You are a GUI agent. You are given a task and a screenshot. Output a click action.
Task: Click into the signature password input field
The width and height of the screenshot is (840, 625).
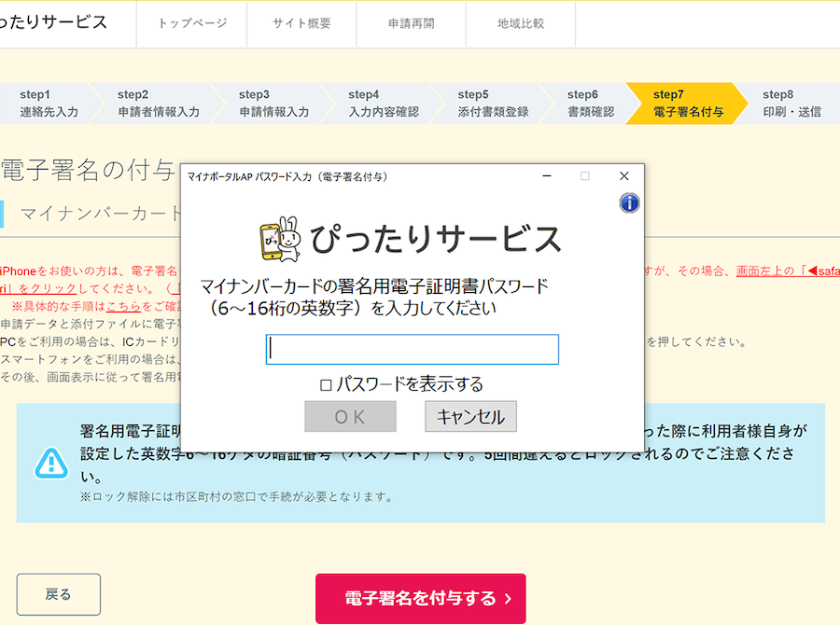click(412, 349)
